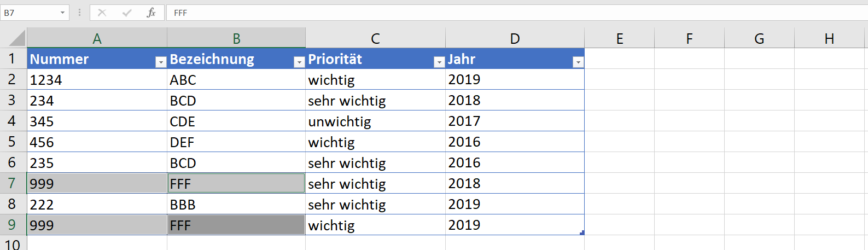Click the Enter checkmark formula bar icon
Image resolution: width=868 pixels, height=250 pixels.
127,13
